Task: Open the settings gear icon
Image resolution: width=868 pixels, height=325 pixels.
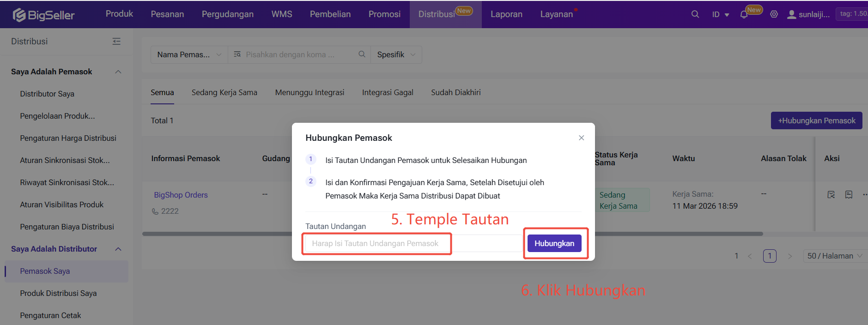Action: pyautogui.click(x=774, y=14)
